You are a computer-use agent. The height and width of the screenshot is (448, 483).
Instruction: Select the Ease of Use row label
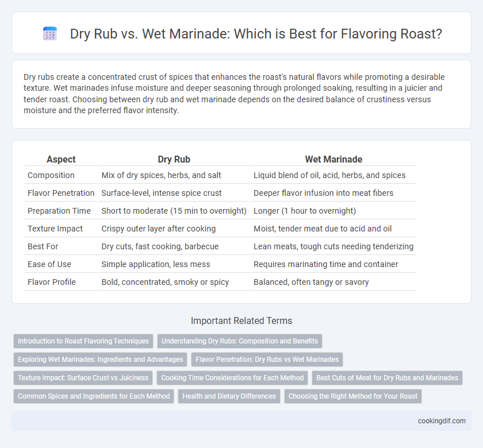(49, 264)
